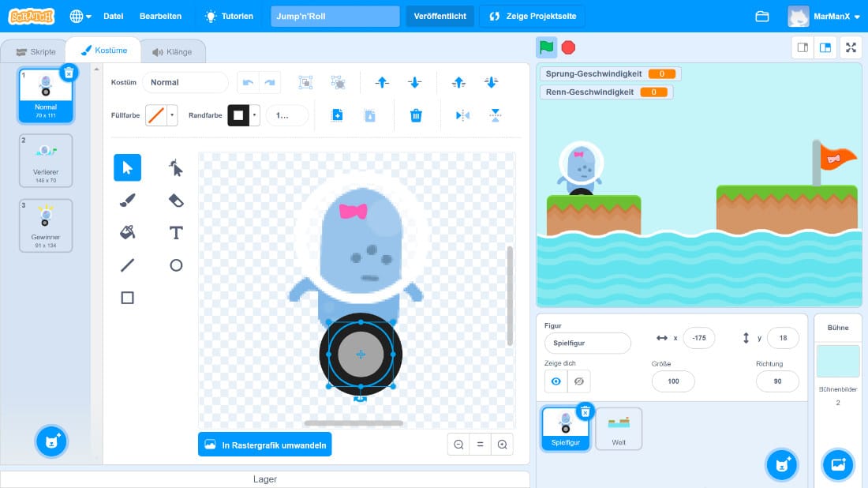Pick the Text tool
The image size is (868, 488).
(x=176, y=233)
